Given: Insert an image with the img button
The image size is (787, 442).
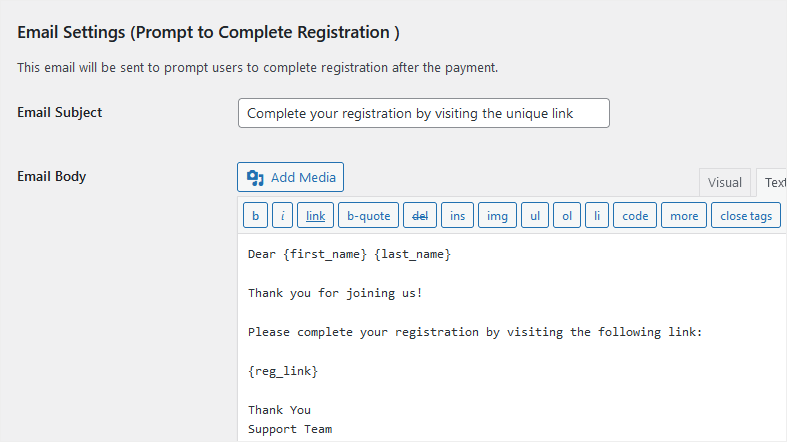Looking at the screenshot, I should coord(496,215).
